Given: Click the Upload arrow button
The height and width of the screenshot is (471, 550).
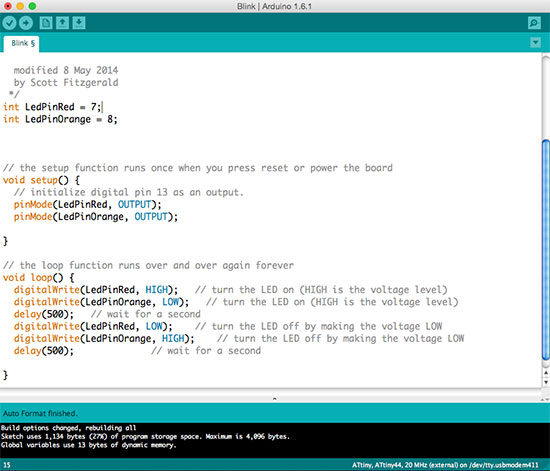Looking at the screenshot, I should click(x=26, y=23).
